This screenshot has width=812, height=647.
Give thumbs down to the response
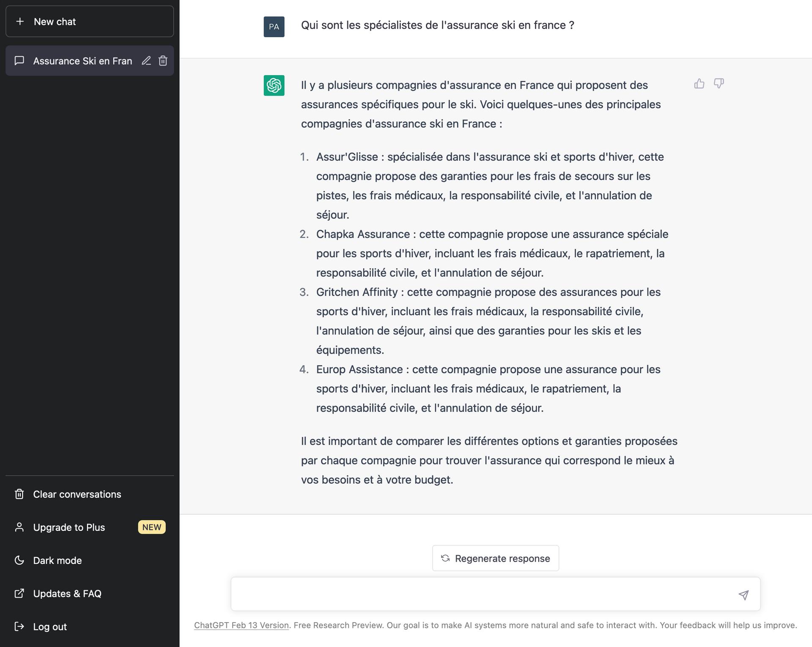pos(719,84)
